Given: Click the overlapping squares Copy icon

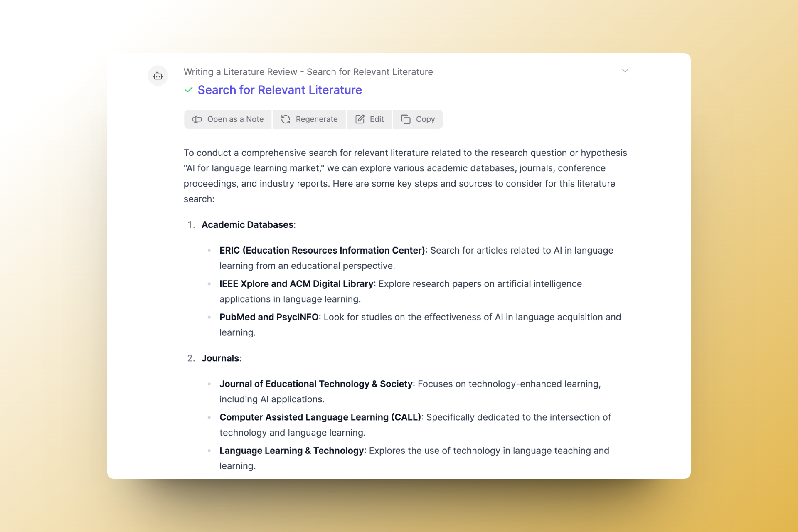Looking at the screenshot, I should (x=406, y=119).
